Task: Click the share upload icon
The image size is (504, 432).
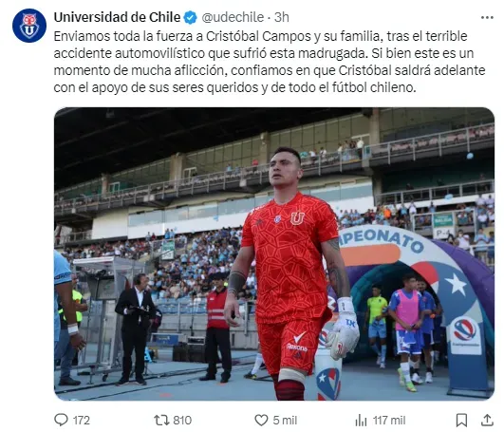Action: (x=487, y=420)
